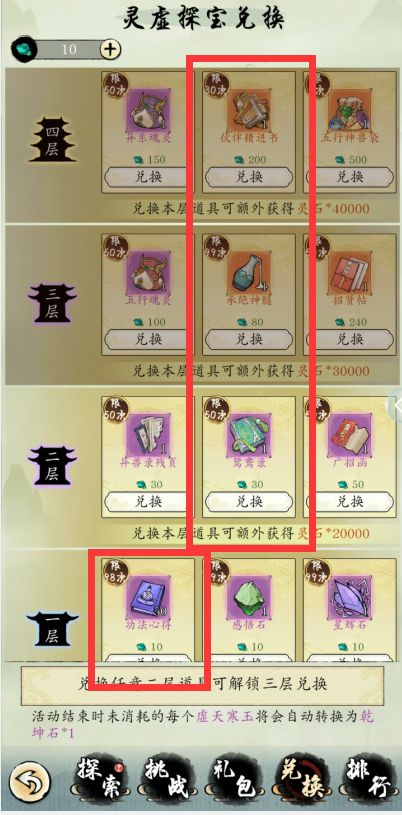The height and width of the screenshot is (815, 402).
Task: Switch to the 探索 tab
Action: click(x=99, y=780)
